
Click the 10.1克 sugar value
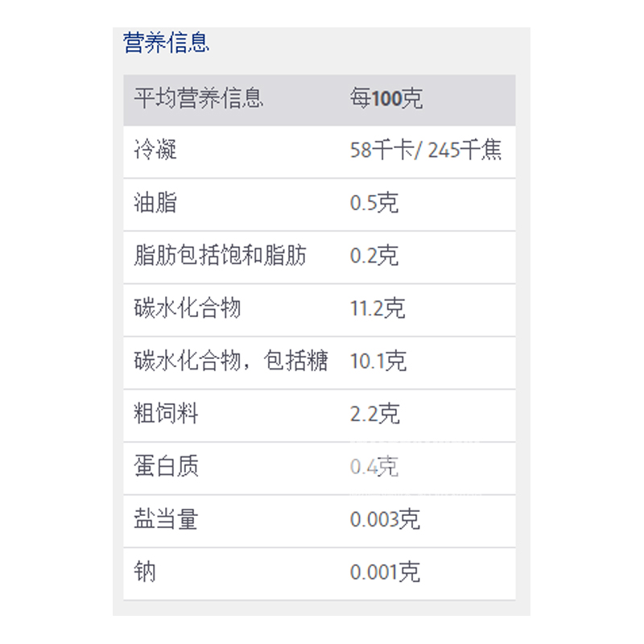point(378,361)
